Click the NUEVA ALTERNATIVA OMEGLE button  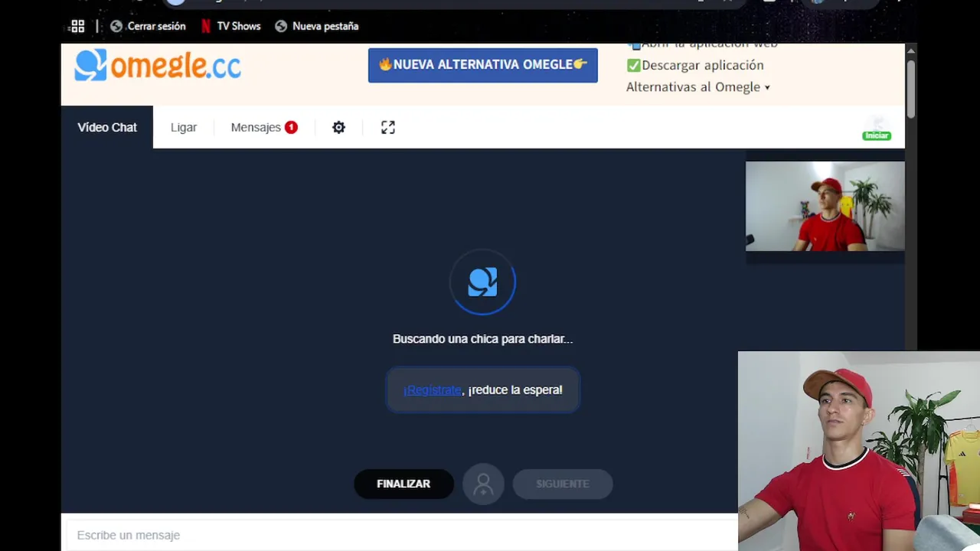[x=482, y=65]
